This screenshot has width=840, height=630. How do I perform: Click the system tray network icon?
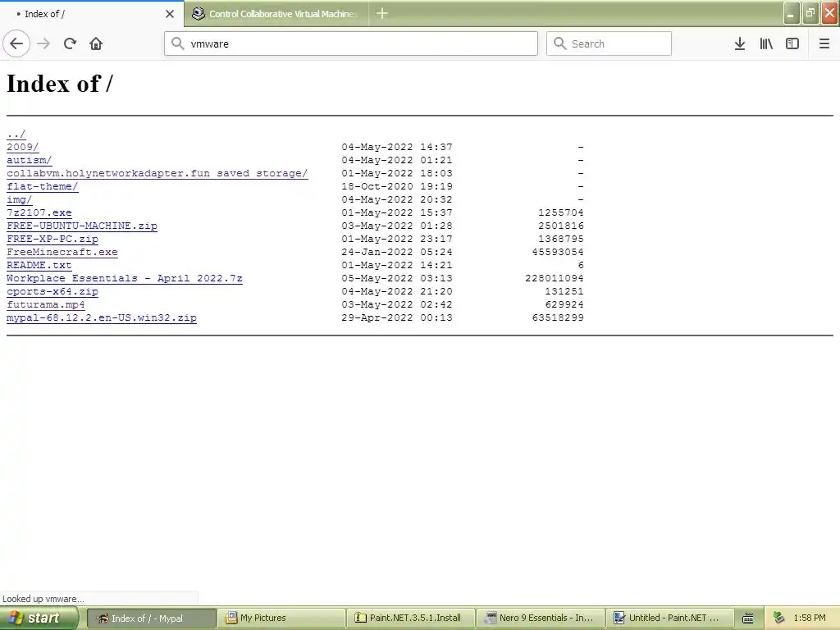pos(779,619)
